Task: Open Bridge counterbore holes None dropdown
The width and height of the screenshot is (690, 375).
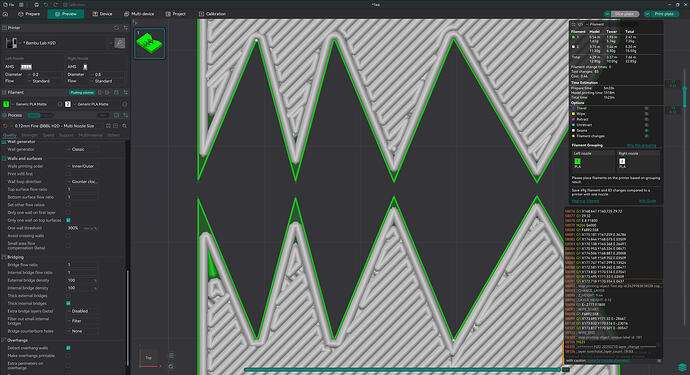Action: tap(83, 331)
